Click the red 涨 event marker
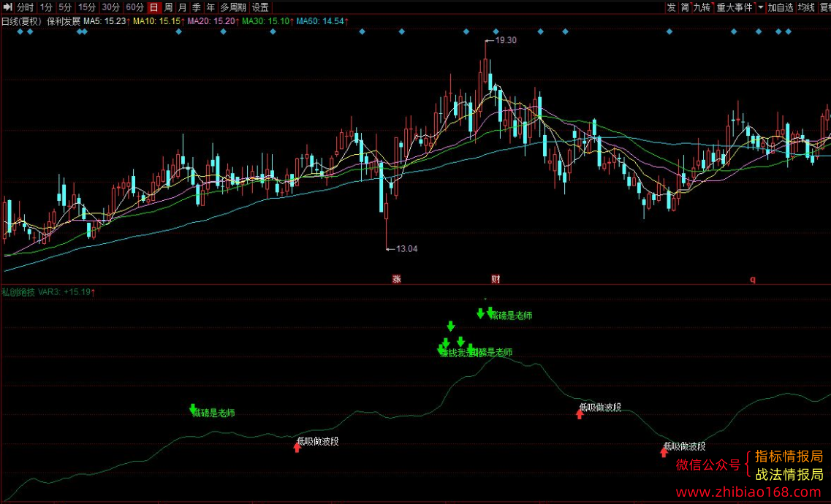Screen dimensions: 831x504 (x=396, y=279)
